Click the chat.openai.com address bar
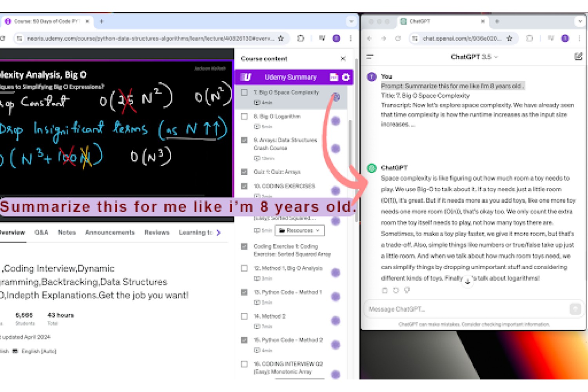588x392 pixels. point(462,38)
